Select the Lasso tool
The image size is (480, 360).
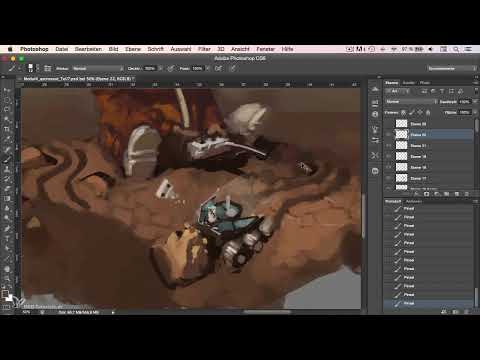(7, 110)
